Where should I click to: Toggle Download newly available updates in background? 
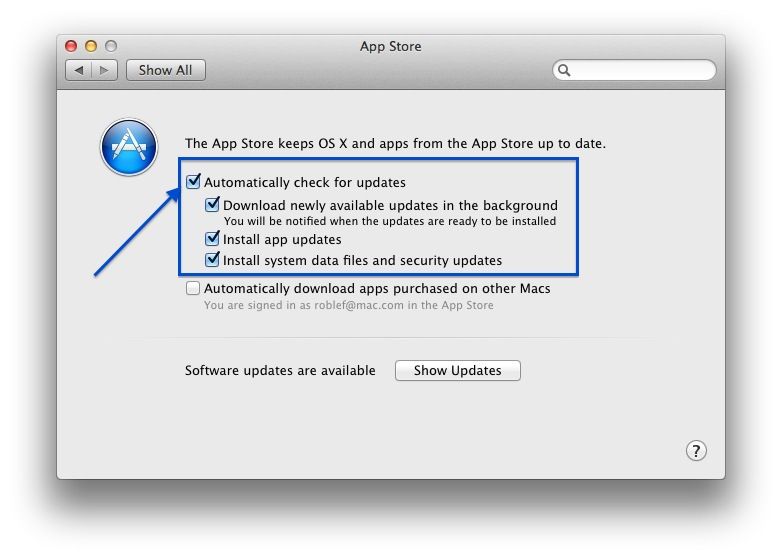pyautogui.click(x=212, y=205)
